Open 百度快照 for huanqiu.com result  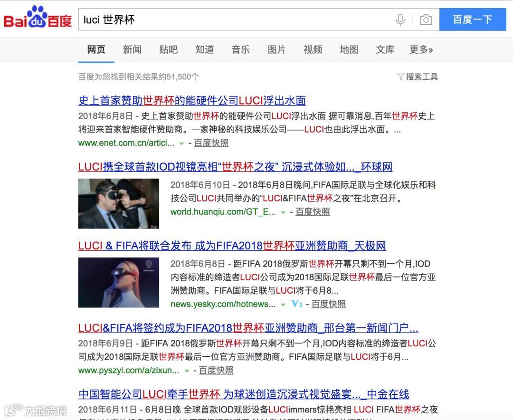(313, 212)
